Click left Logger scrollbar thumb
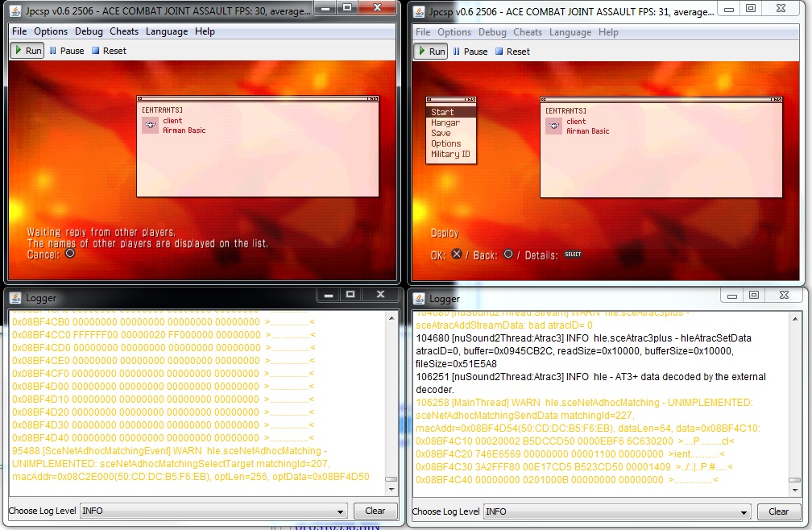 tap(391, 480)
